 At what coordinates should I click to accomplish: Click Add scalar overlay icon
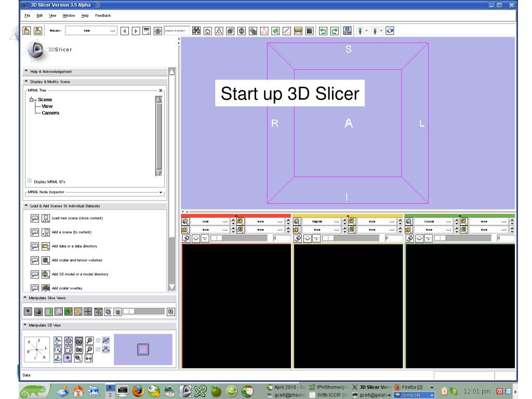(x=46, y=288)
